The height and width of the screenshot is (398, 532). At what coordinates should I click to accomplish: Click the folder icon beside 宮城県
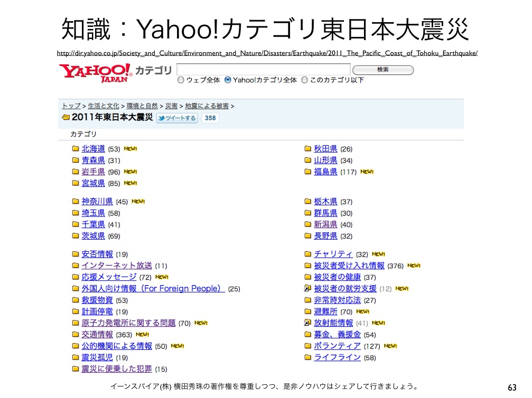tap(76, 183)
